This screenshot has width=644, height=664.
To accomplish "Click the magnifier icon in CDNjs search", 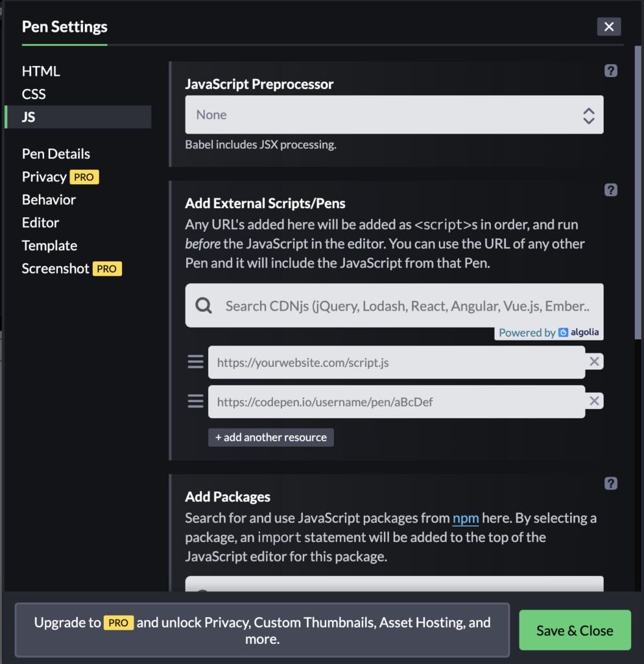I will (204, 305).
